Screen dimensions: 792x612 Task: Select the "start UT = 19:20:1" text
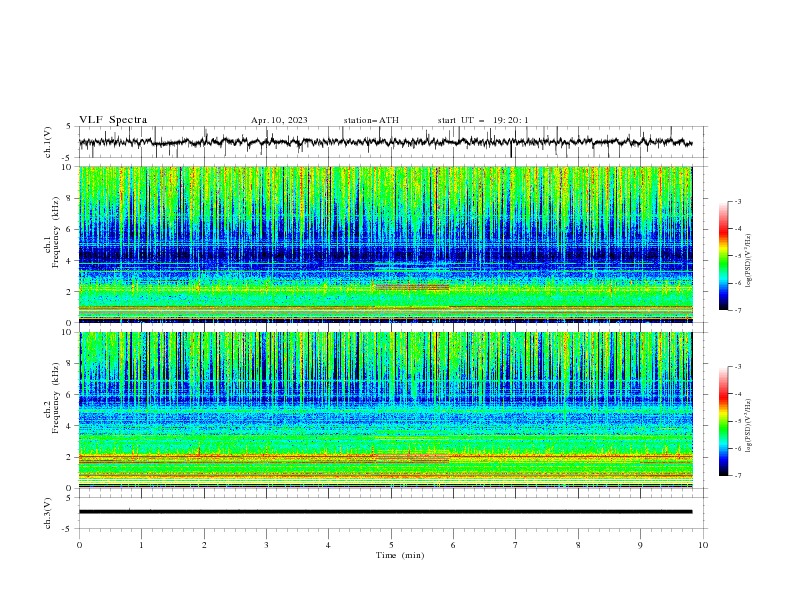click(x=483, y=120)
